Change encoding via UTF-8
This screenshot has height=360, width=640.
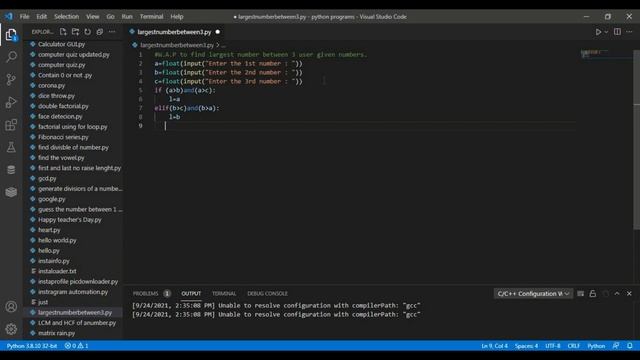pos(553,346)
